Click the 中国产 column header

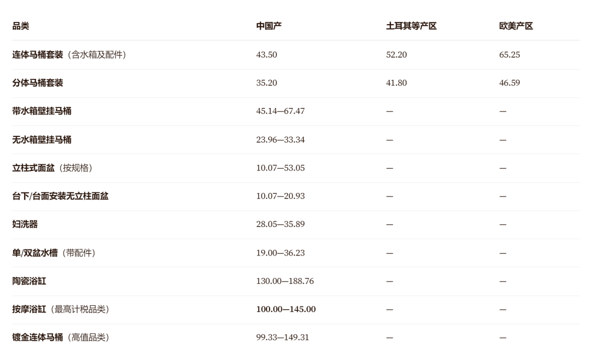tap(269, 26)
